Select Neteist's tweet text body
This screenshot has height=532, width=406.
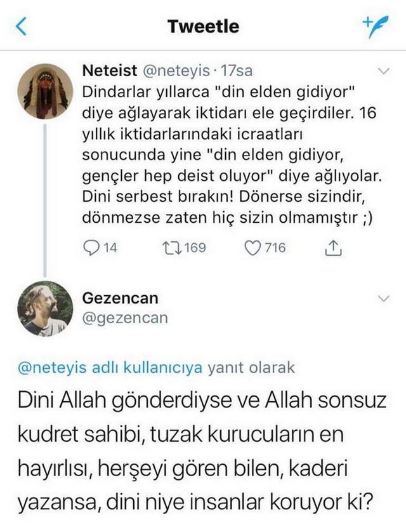click(x=232, y=155)
